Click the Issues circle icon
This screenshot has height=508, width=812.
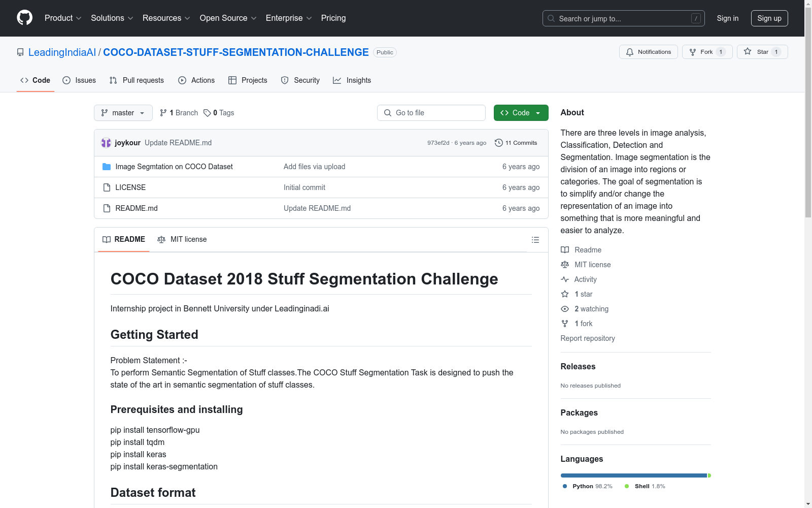[66, 80]
